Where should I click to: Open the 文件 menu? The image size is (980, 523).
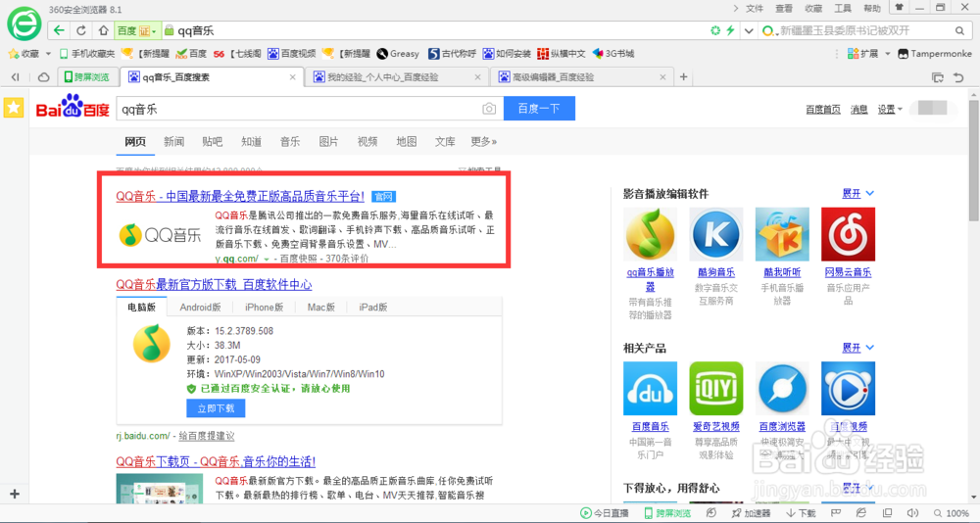(x=755, y=8)
